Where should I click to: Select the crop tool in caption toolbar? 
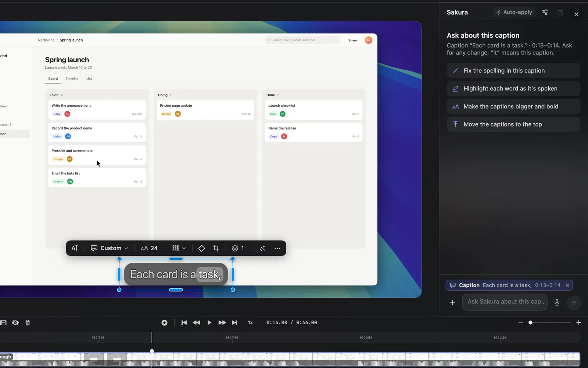click(216, 248)
